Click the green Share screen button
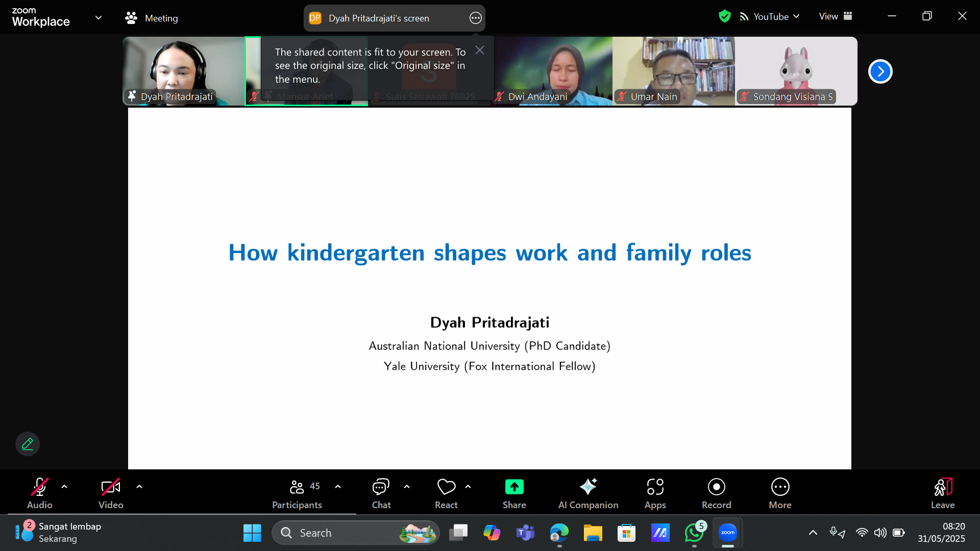Viewport: 980px width, 551px height. pyautogui.click(x=514, y=493)
